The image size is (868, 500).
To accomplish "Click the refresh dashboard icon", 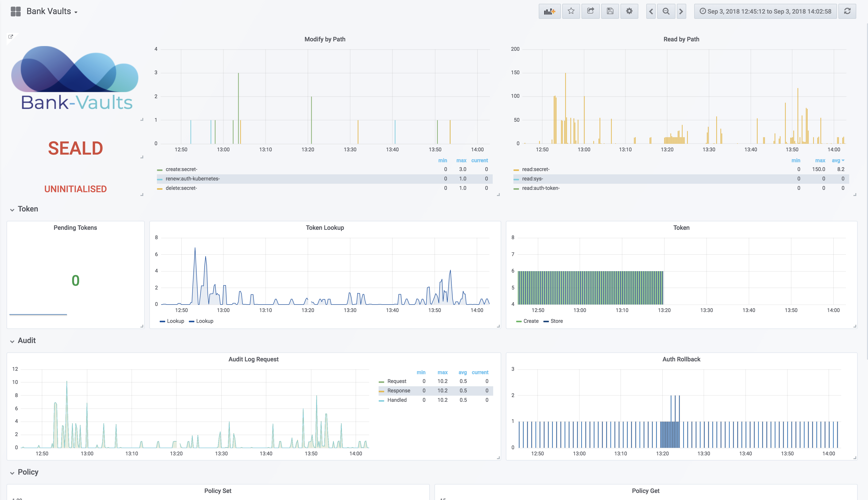I will [x=847, y=11].
